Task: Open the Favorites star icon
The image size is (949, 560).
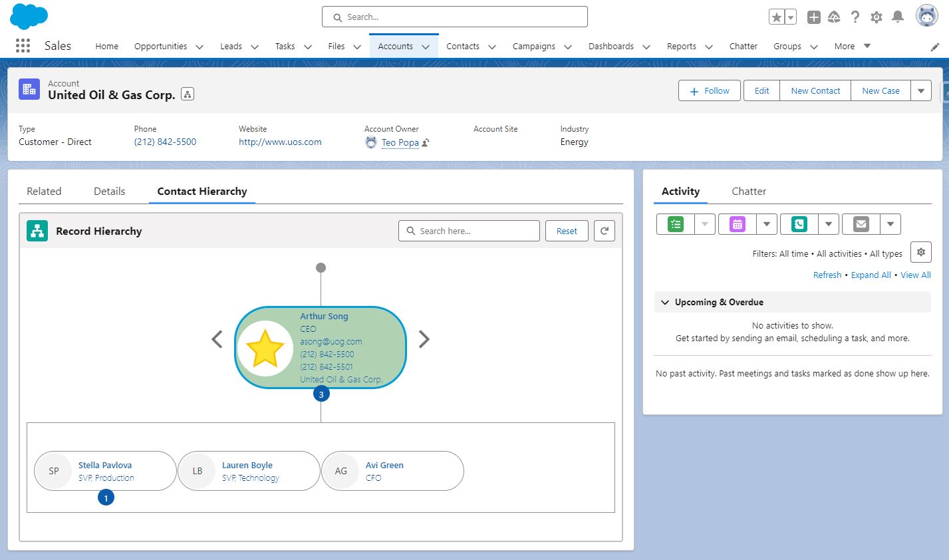Action: coord(776,17)
